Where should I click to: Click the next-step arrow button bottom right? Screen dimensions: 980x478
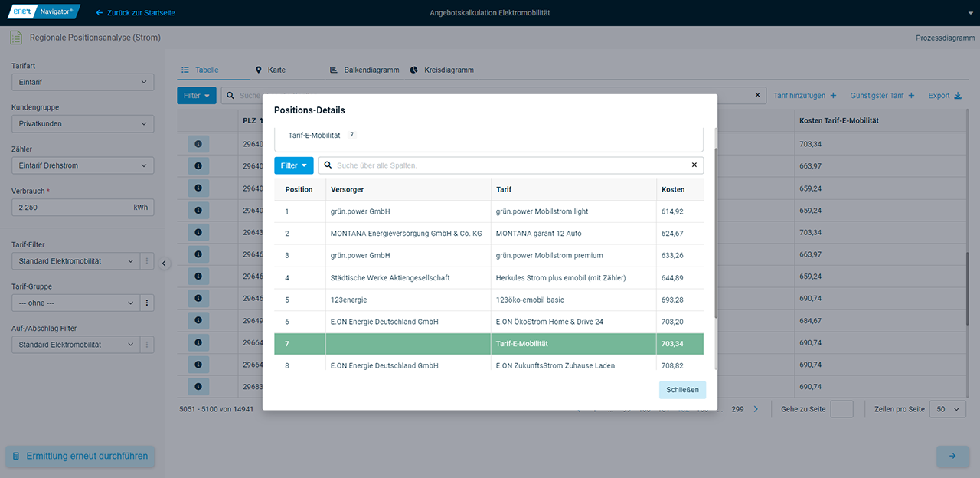[952, 456]
